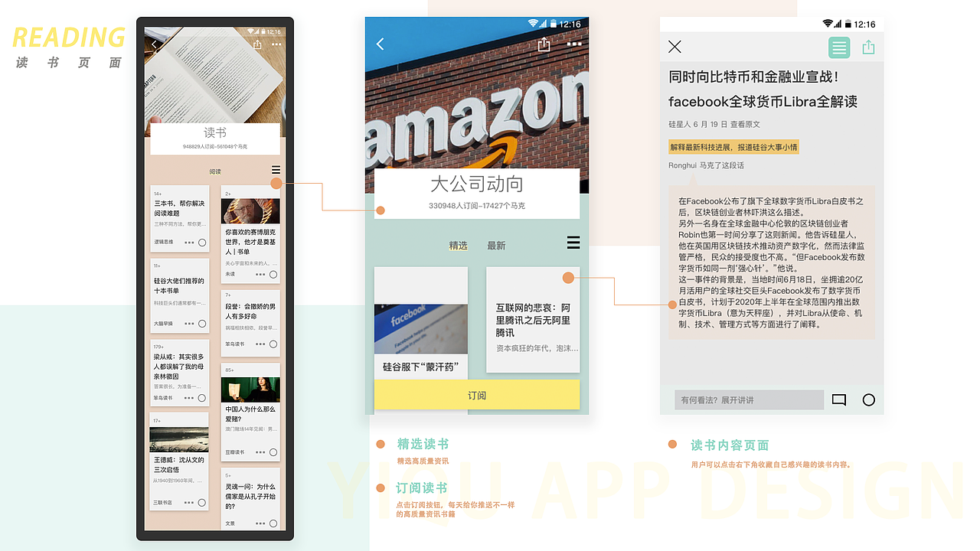Open hamburger menu beside 阅读 tab

click(276, 170)
